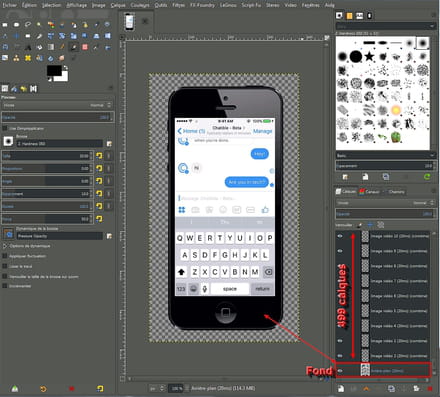Screen dimensions: 440x397
Task: Adjust the brush Opacité slider in tool options
Action: pyautogui.click(x=57, y=117)
